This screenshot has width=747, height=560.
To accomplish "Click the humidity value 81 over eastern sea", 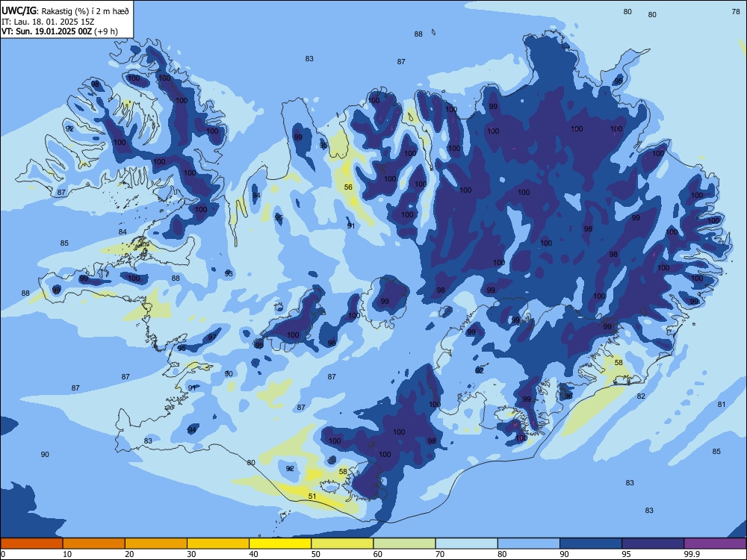I will point(722,404).
